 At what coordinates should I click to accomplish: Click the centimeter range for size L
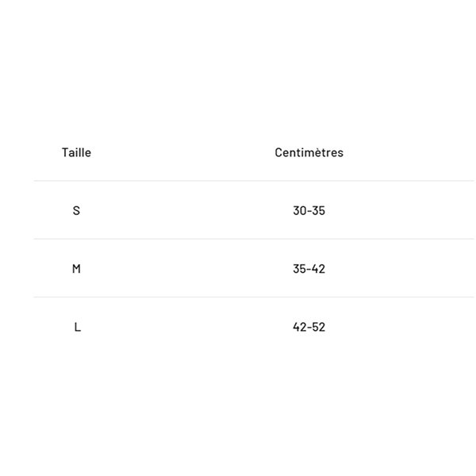[x=309, y=327]
